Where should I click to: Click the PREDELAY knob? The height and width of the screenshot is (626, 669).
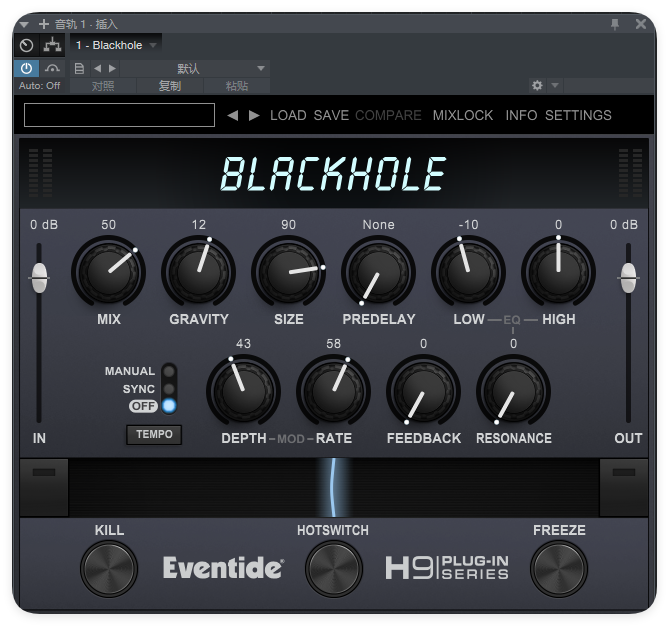pos(378,271)
